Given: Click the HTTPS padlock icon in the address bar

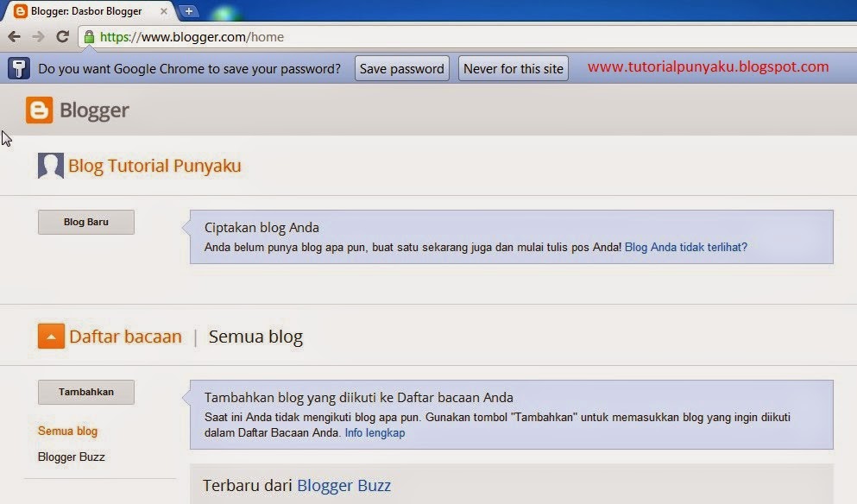Looking at the screenshot, I should (x=89, y=37).
